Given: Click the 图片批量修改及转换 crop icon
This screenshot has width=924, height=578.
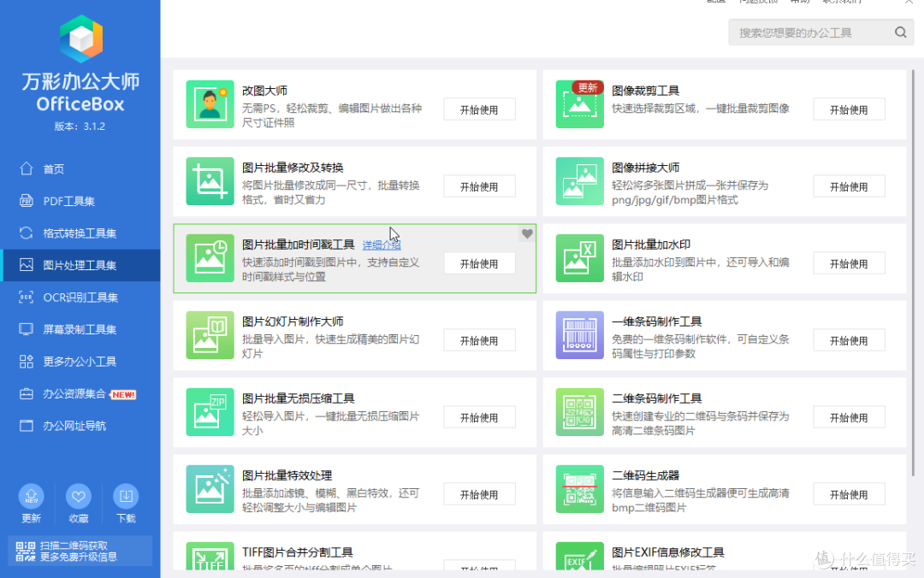Looking at the screenshot, I should point(210,181).
